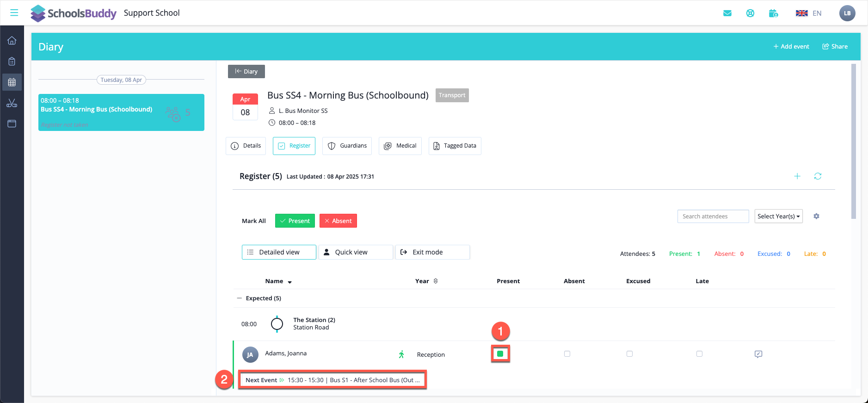The height and width of the screenshot is (403, 868).
Task: Tick Late checkbox for Adams, Joanna
Action: pos(699,354)
